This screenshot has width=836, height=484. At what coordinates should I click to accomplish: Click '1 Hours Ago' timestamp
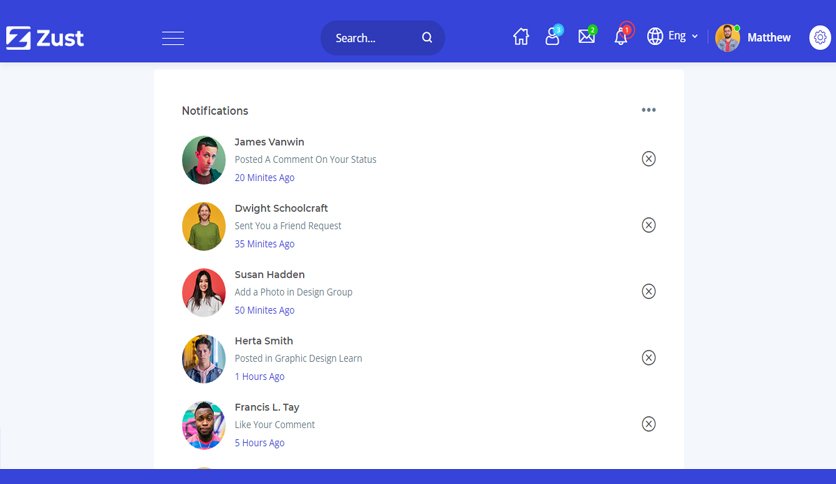tap(260, 376)
